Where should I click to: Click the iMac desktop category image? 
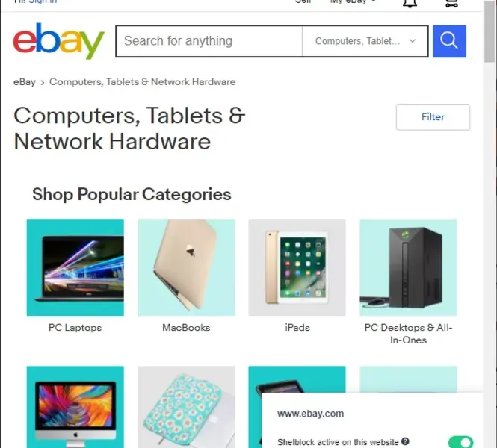point(75,408)
